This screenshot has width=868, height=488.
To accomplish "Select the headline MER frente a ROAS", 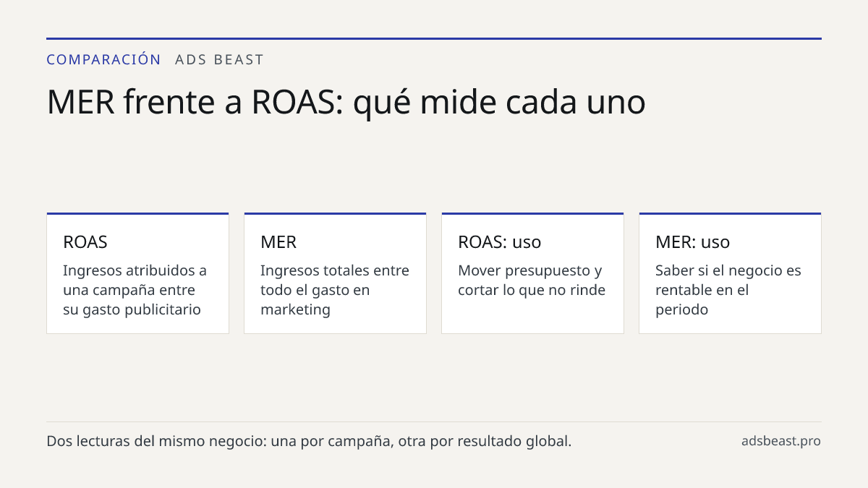I will tap(346, 102).
